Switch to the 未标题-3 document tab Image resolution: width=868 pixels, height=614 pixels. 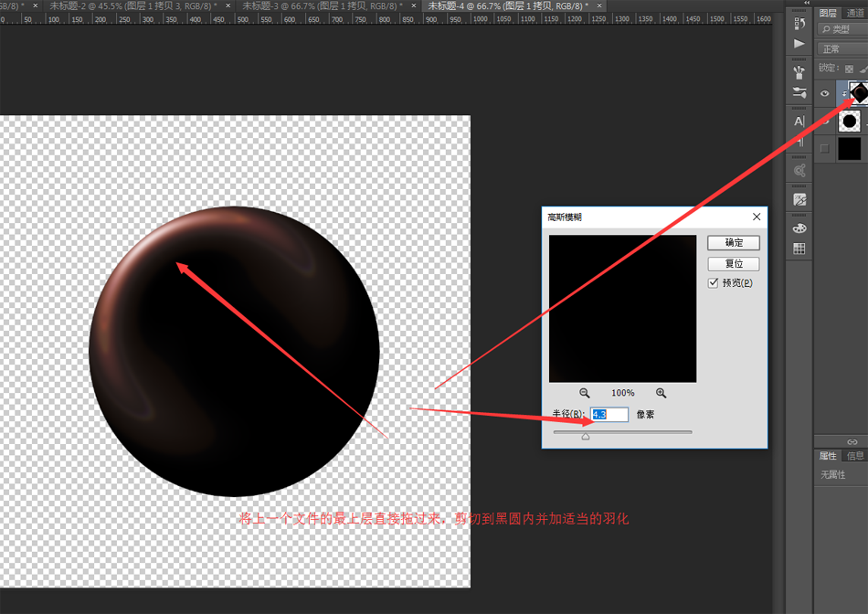pyautogui.click(x=320, y=5)
